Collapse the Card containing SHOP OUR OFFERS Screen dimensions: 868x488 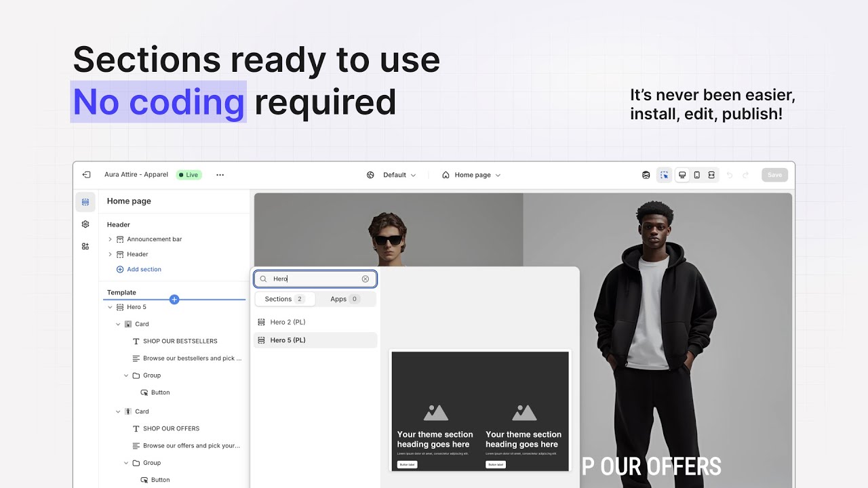coord(118,411)
